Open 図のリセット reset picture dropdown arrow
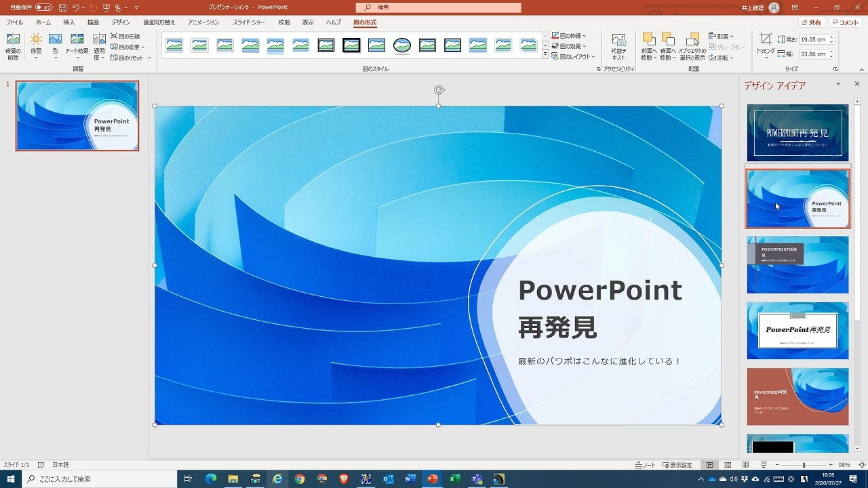Viewport: 868px width, 488px height. [x=149, y=58]
